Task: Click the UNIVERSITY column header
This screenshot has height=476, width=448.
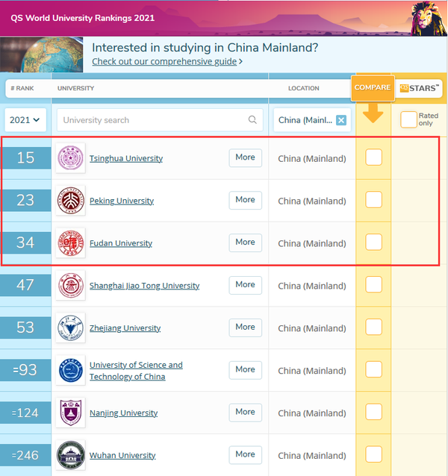Action: pyautogui.click(x=75, y=88)
